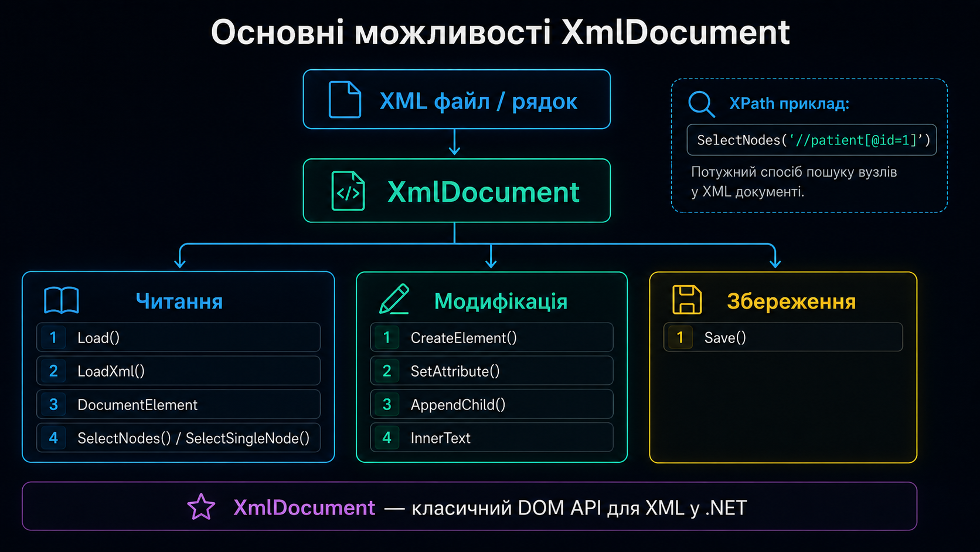Click the number 1 badge next to Save()
This screenshot has height=552, width=980.
tap(680, 337)
